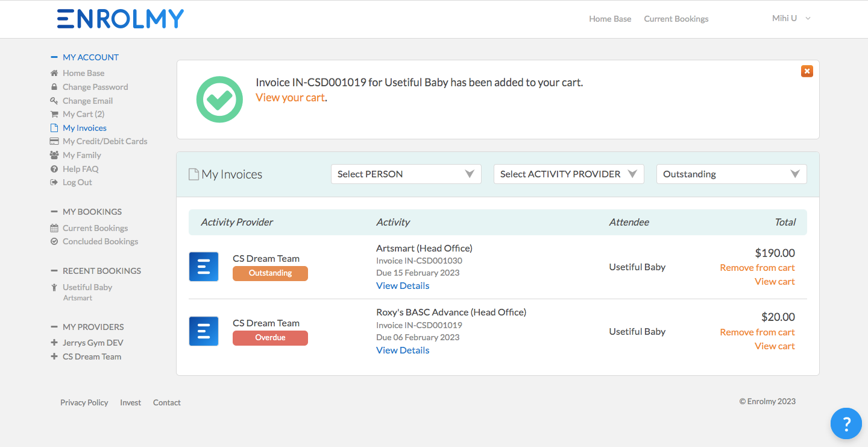
Task: Open the blue help bubble
Action: (x=846, y=423)
